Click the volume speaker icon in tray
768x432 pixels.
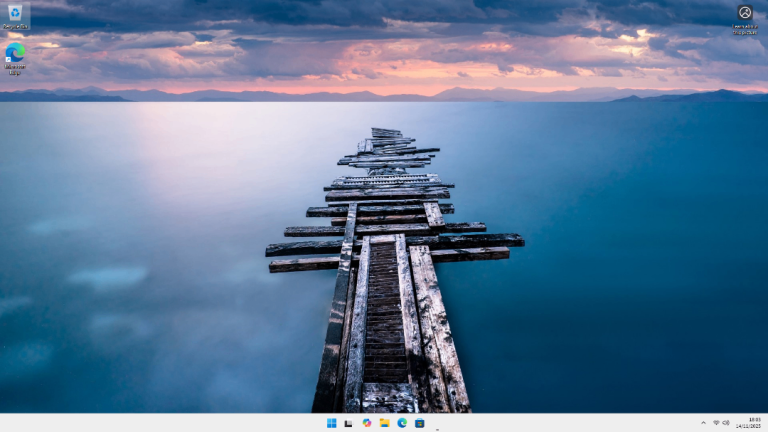(x=726, y=423)
